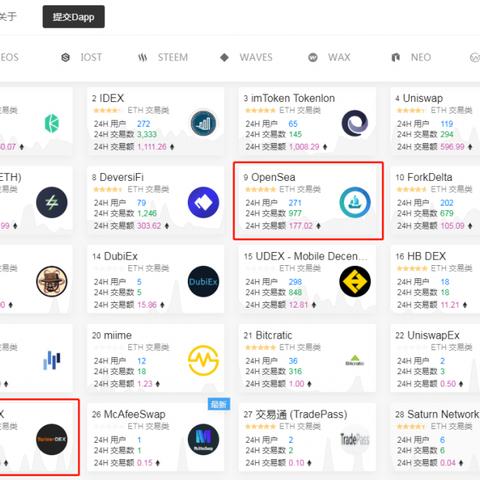Open the Saturn Network dapp title
Viewport: 480px width, 480px height.
(x=443, y=414)
